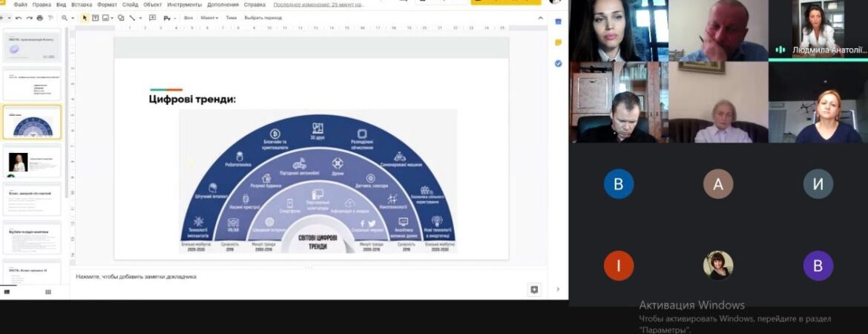Click the Выбрать переход button
Screen dimensions: 868x334
[x=263, y=18]
